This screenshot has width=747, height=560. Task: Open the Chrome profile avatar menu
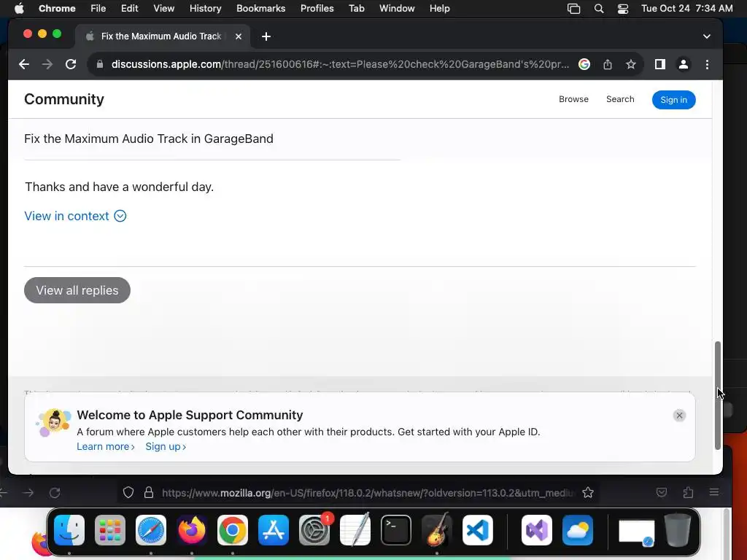point(683,64)
